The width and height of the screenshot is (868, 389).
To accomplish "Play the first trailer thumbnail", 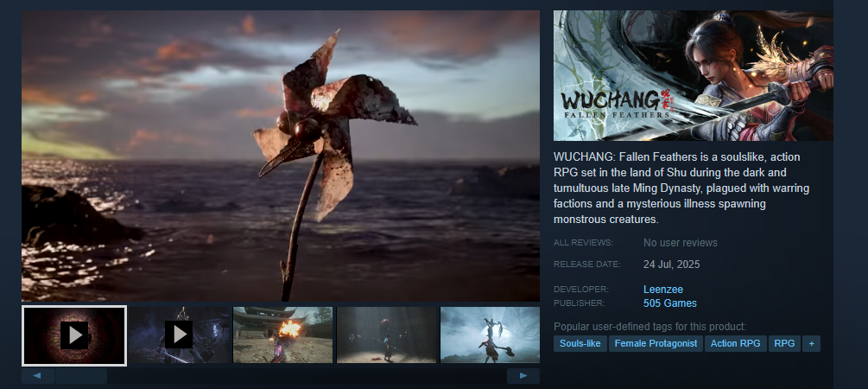I will tap(74, 335).
